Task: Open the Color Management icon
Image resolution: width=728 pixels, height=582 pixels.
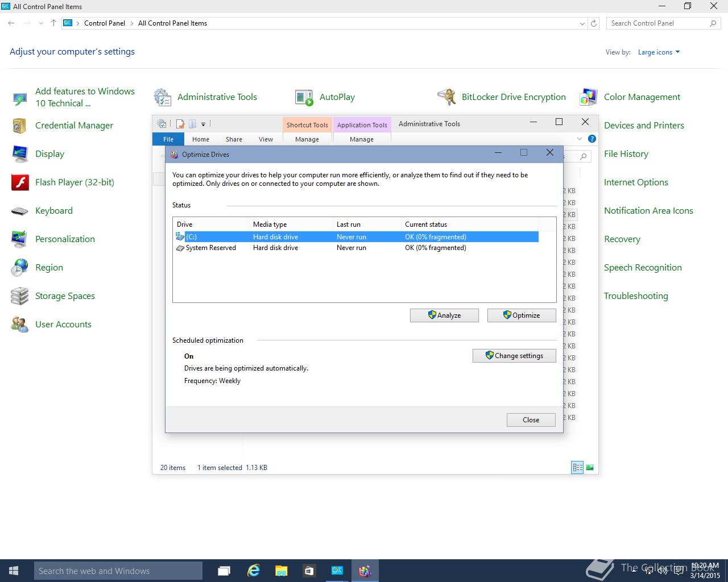Action: pyautogui.click(x=589, y=97)
